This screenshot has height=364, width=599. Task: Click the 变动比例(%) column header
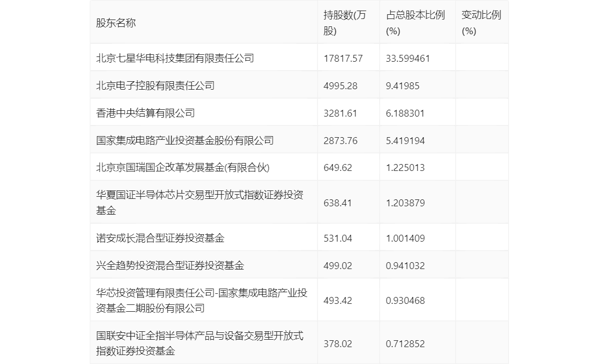[x=481, y=23]
